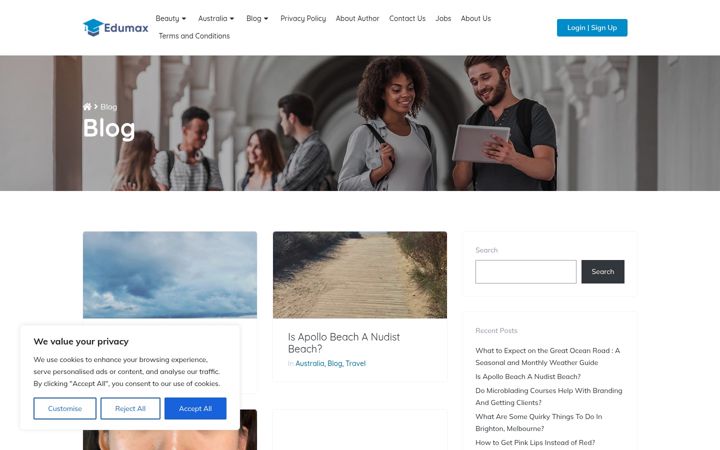This screenshot has width=720, height=450.
Task: Open the cloudy sky post thumbnail
Action: pyautogui.click(x=170, y=275)
